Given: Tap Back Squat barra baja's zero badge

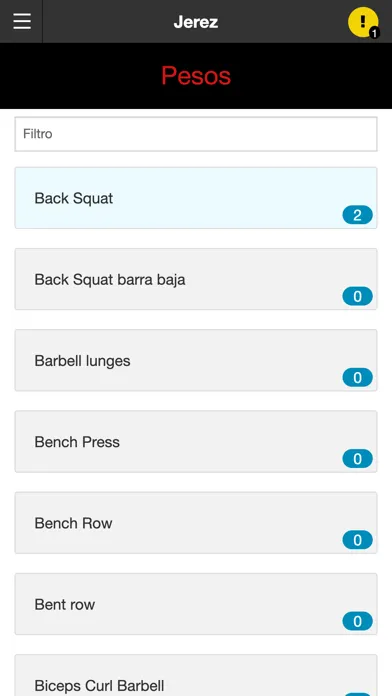Looking at the screenshot, I should [357, 297].
